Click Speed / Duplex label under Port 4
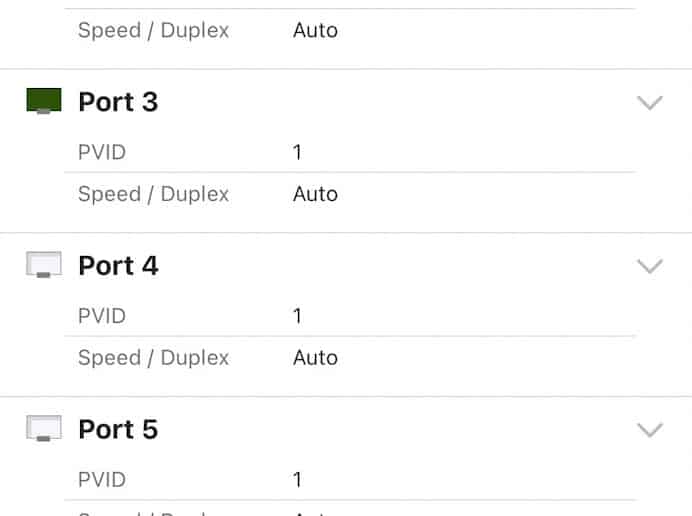Viewport: 692px width, 516px height. click(x=154, y=358)
